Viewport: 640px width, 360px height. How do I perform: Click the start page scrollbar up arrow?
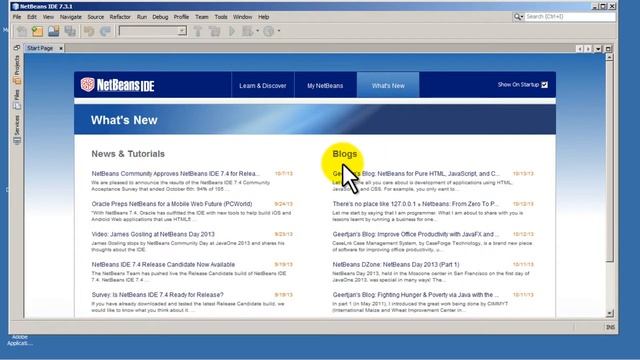click(609, 58)
